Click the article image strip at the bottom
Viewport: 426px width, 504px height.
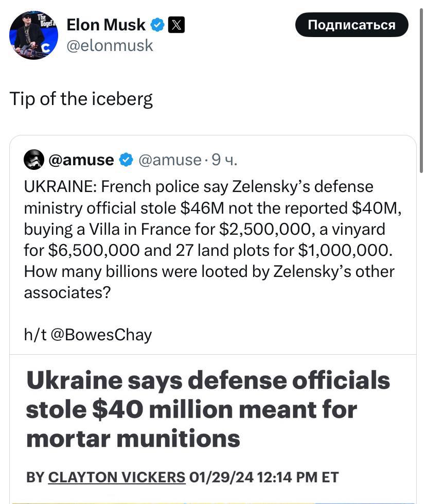pyautogui.click(x=212, y=501)
